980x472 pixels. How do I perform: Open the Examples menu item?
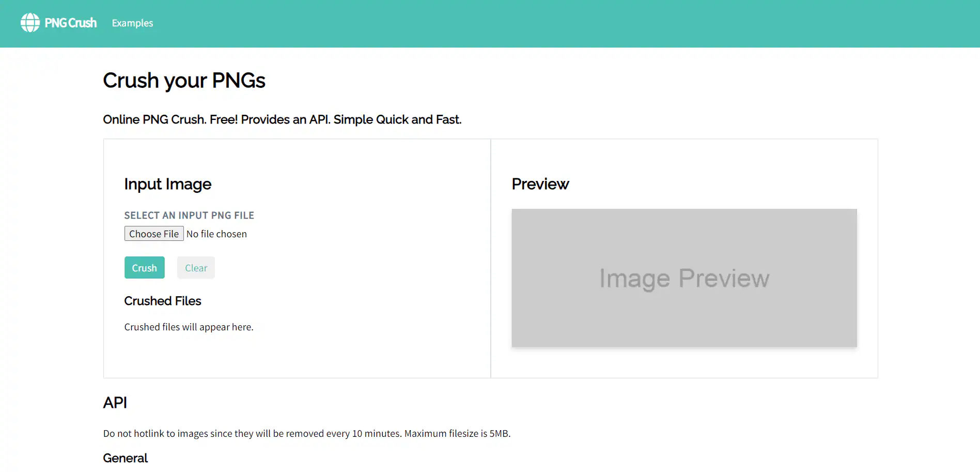pos(132,23)
